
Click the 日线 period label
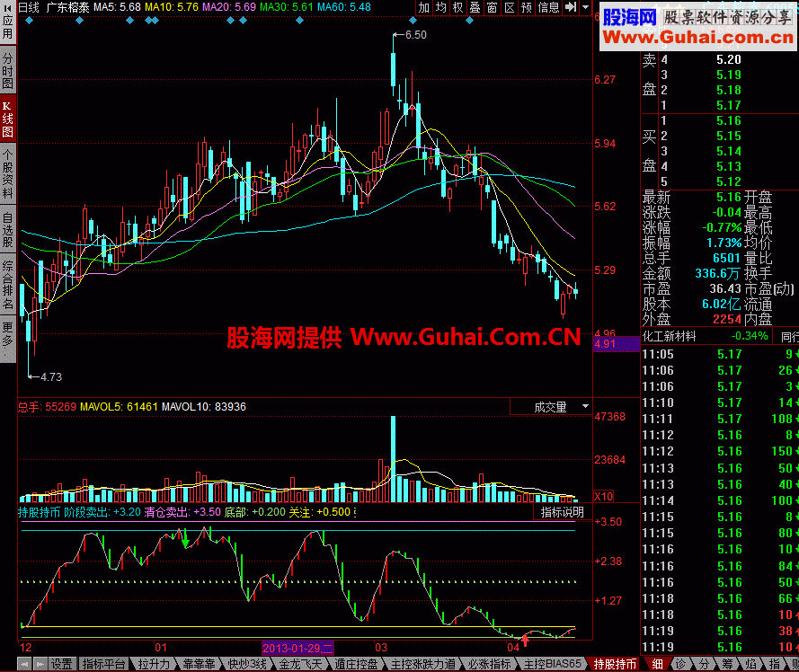[29, 8]
